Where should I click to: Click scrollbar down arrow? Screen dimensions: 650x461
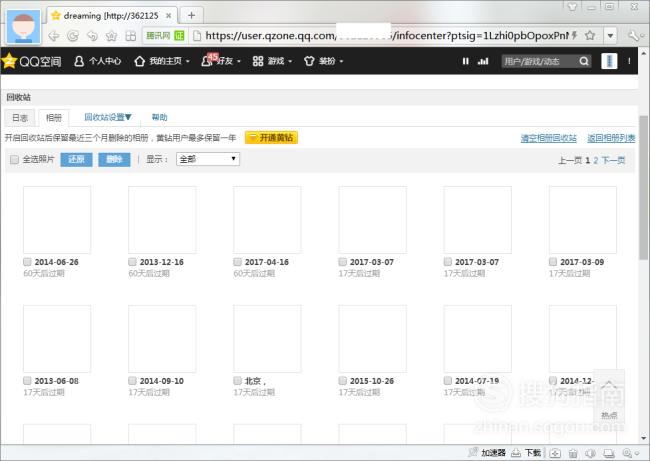click(x=643, y=438)
